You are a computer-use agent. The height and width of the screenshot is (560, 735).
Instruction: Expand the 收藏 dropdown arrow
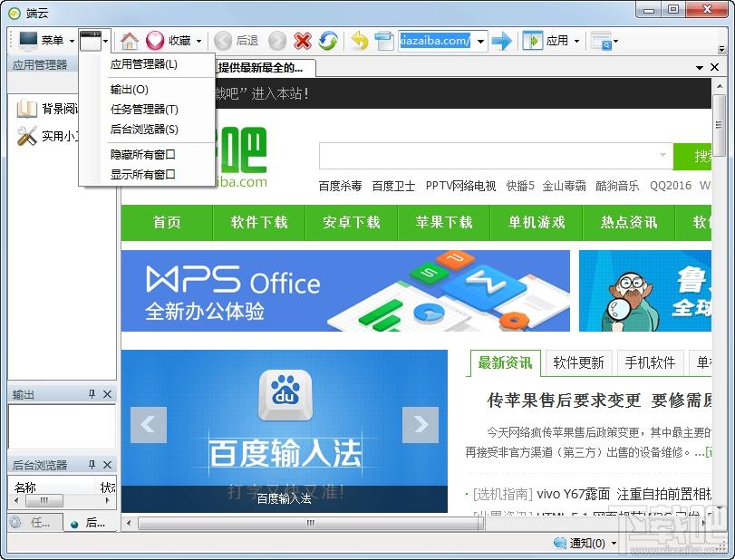199,42
